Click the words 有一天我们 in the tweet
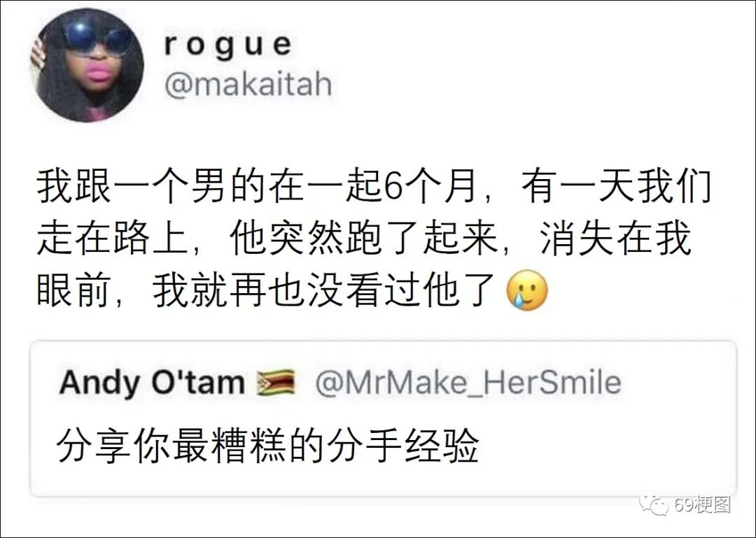756x538 pixels. pyautogui.click(x=616, y=187)
